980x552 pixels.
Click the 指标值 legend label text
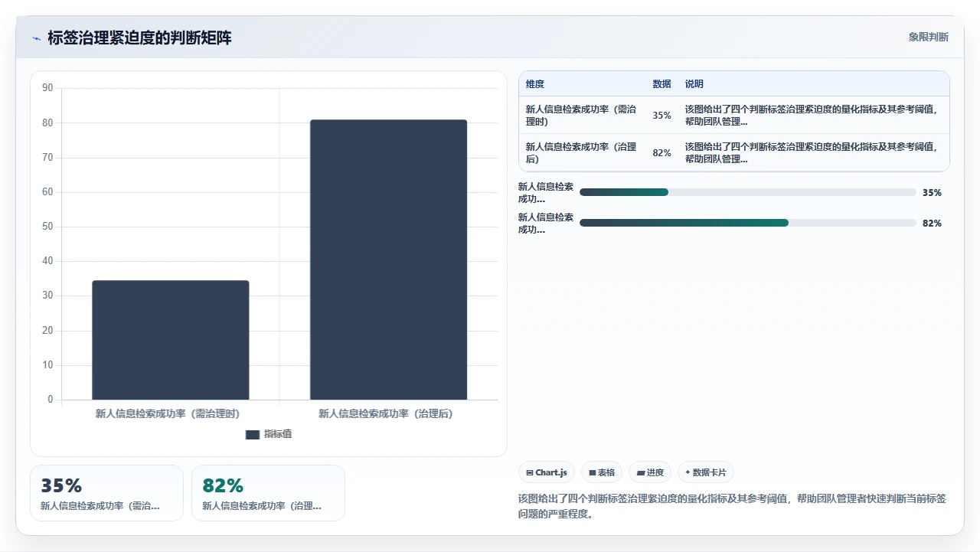pyautogui.click(x=278, y=434)
